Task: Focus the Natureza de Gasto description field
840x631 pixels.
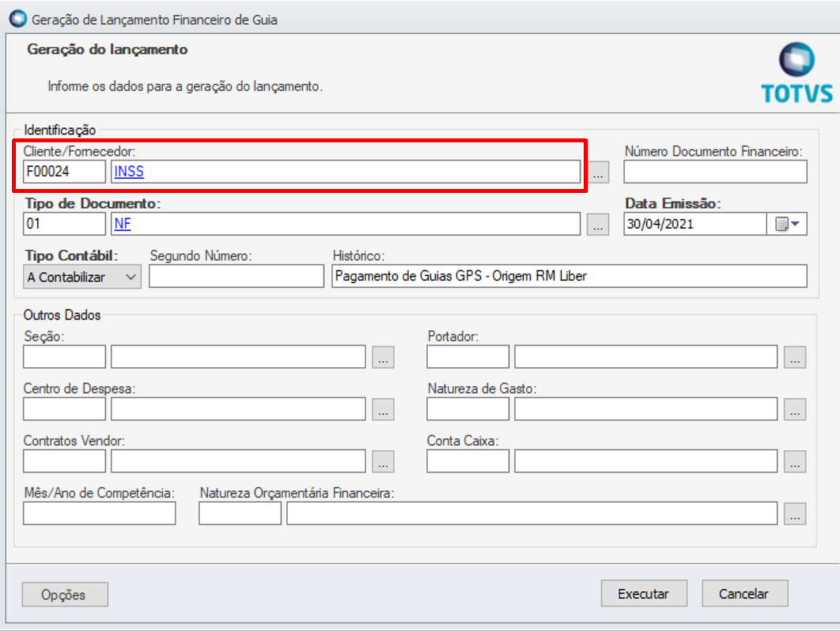Action: tap(646, 409)
